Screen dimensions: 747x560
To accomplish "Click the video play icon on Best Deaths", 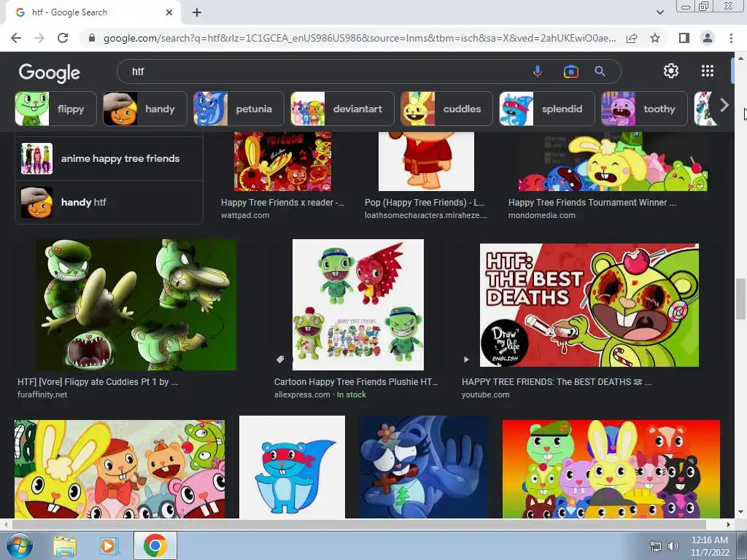I will (x=466, y=359).
